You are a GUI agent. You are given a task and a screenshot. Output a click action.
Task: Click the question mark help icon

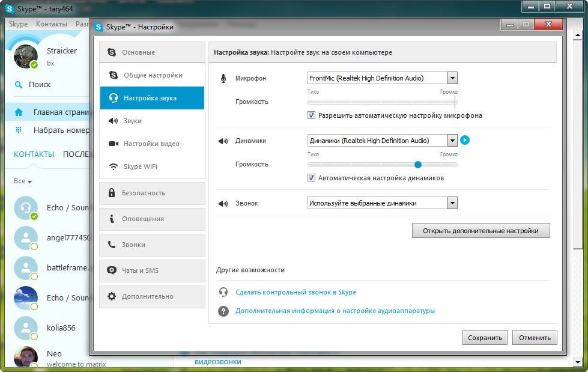coord(223,311)
